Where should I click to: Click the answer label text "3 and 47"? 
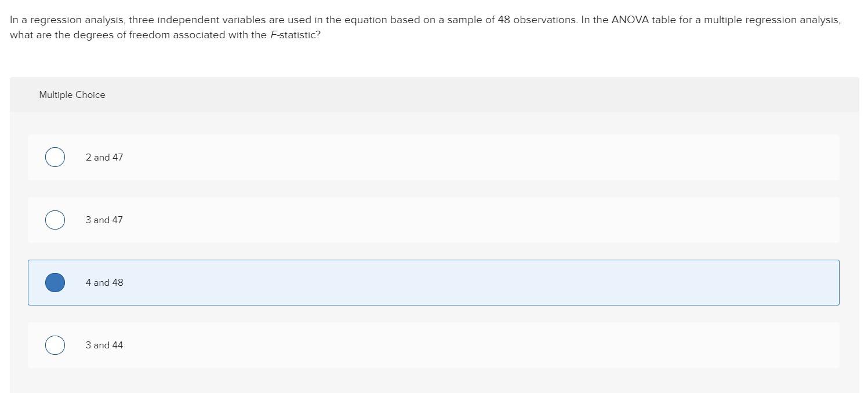coord(104,220)
